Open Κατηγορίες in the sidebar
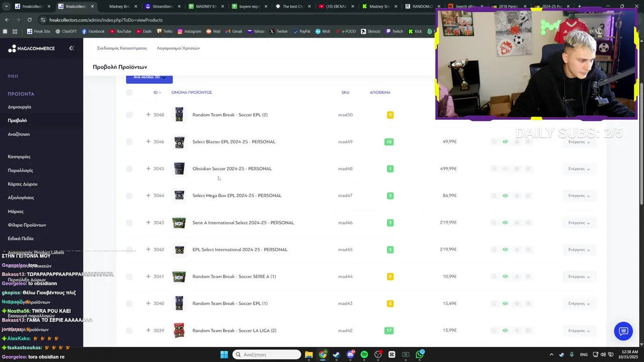The height and width of the screenshot is (362, 644). click(19, 157)
